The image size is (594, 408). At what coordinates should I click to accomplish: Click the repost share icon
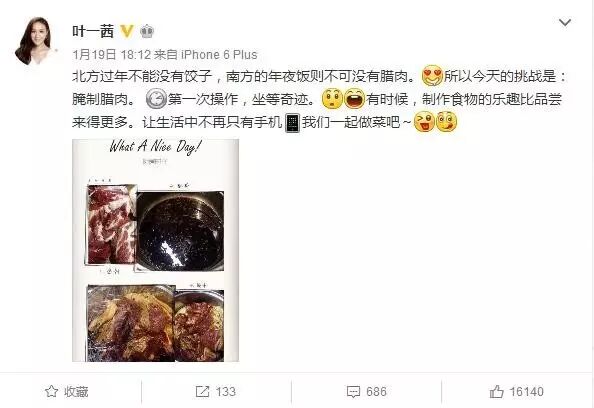coord(202,391)
